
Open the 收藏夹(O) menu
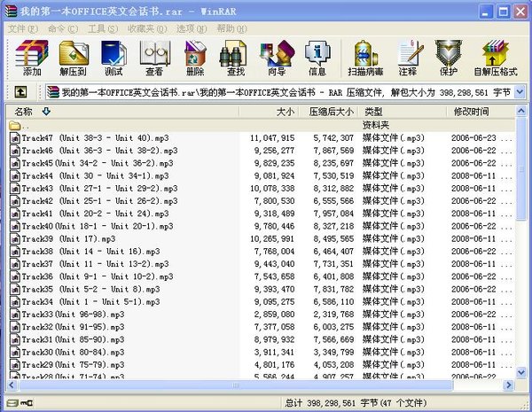[x=147, y=29]
